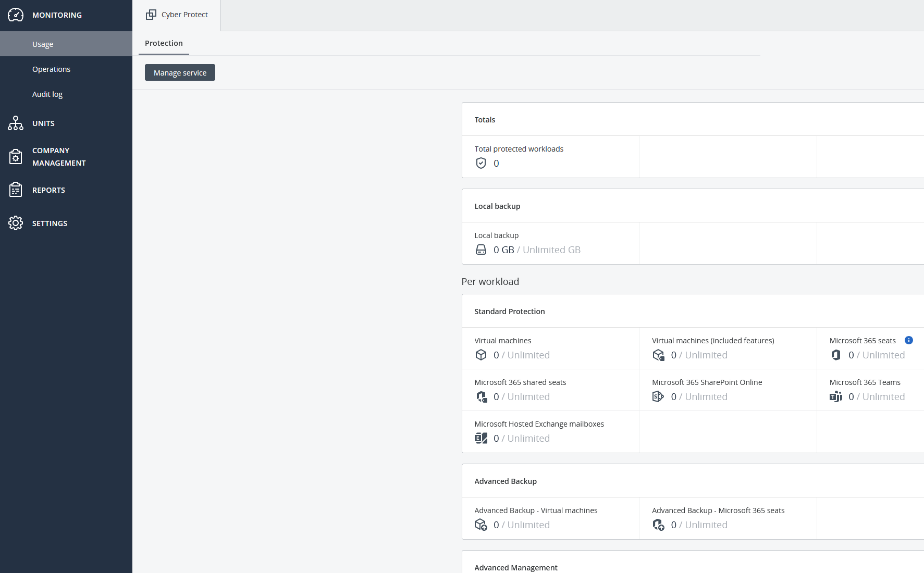
Task: Click the Per workload heading
Action: pyautogui.click(x=490, y=281)
